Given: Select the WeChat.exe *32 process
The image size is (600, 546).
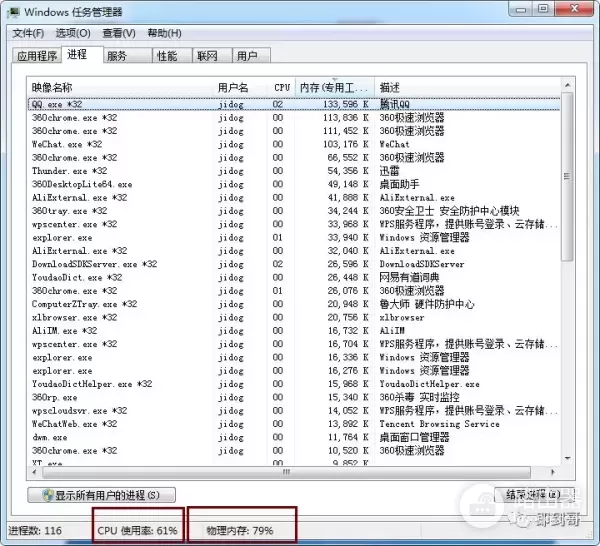Looking at the screenshot, I should 294,144.
